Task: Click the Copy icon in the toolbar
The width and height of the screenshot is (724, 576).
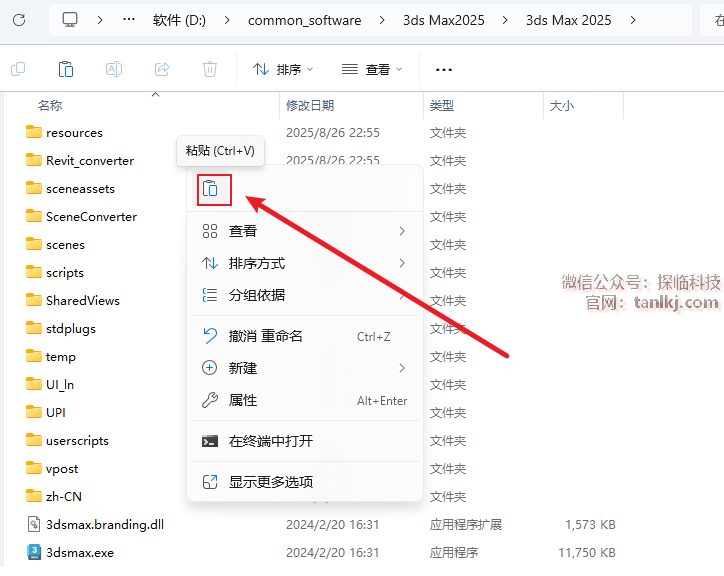Action: point(18,69)
